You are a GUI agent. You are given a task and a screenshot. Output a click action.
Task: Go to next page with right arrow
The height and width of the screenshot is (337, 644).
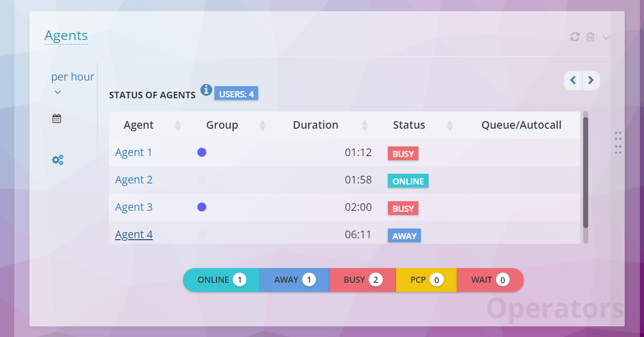tap(591, 80)
